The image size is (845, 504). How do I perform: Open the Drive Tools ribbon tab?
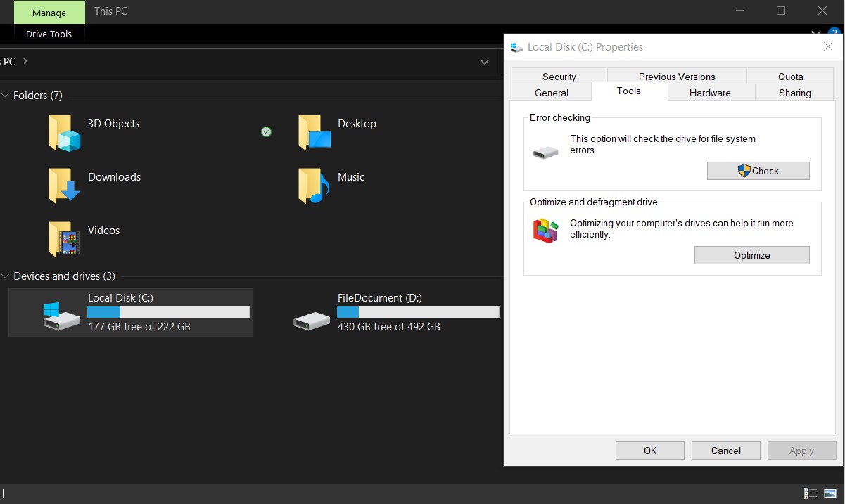[x=49, y=34]
